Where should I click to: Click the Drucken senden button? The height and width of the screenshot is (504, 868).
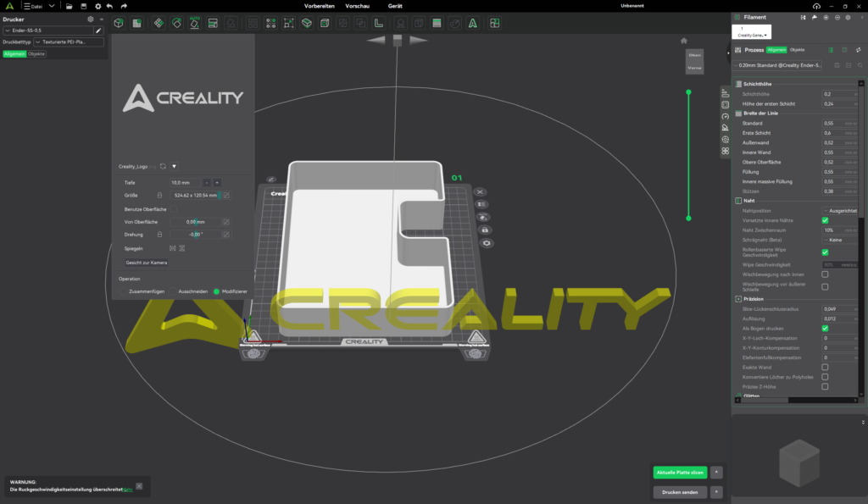click(x=680, y=492)
